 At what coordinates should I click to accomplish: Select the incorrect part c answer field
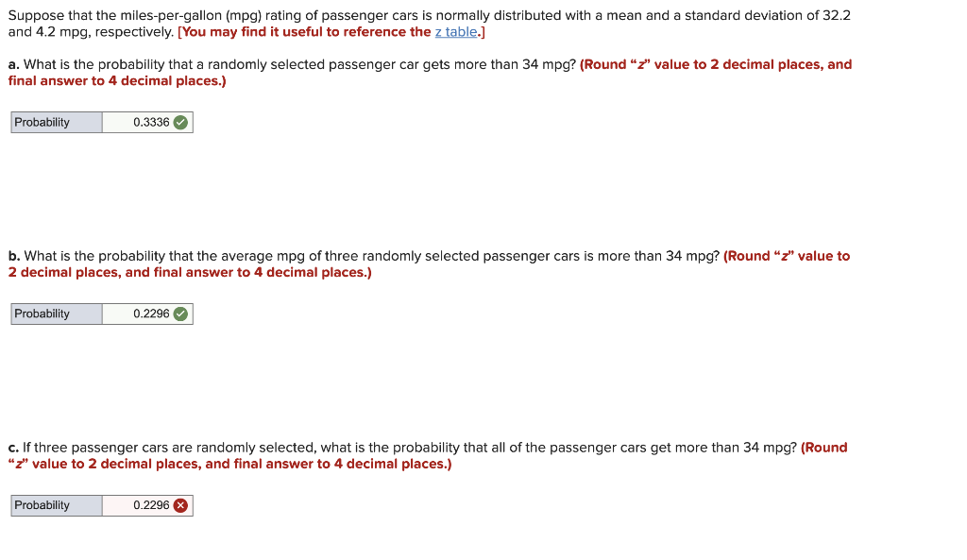[x=147, y=506]
